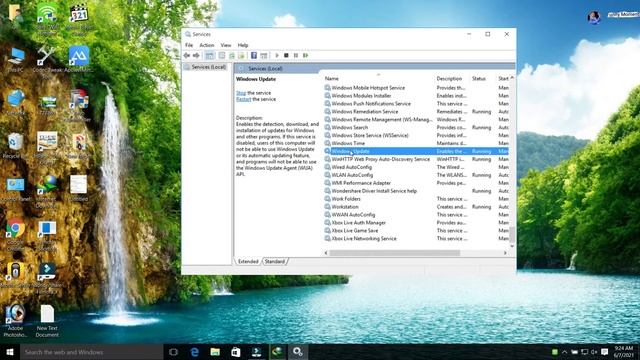The height and width of the screenshot is (360, 640).
Task: Click Services gear icon on taskbar
Action: click(298, 352)
